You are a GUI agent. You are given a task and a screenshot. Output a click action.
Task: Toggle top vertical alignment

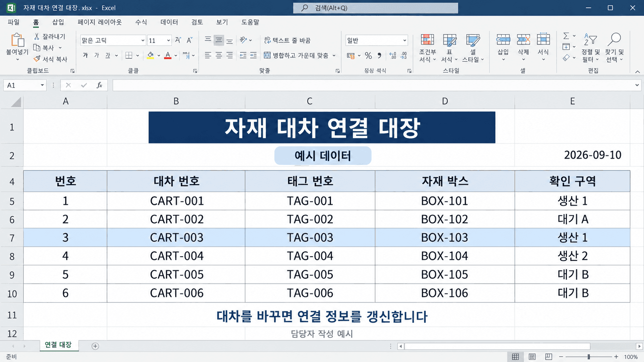(x=208, y=40)
